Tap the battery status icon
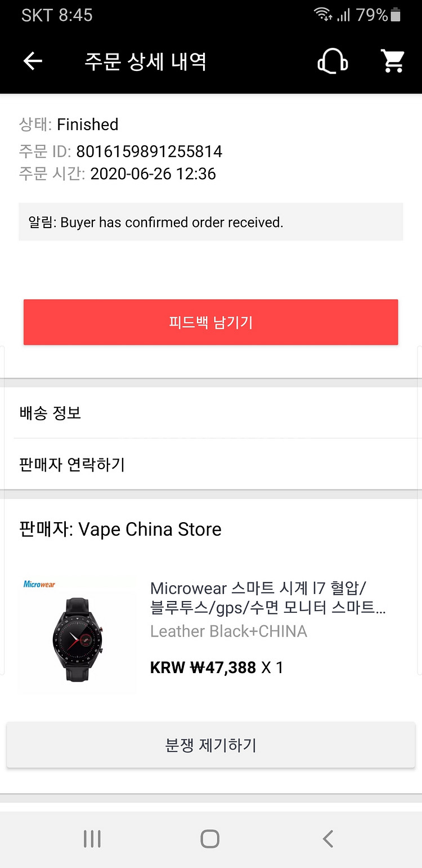The height and width of the screenshot is (868, 422). tap(396, 15)
